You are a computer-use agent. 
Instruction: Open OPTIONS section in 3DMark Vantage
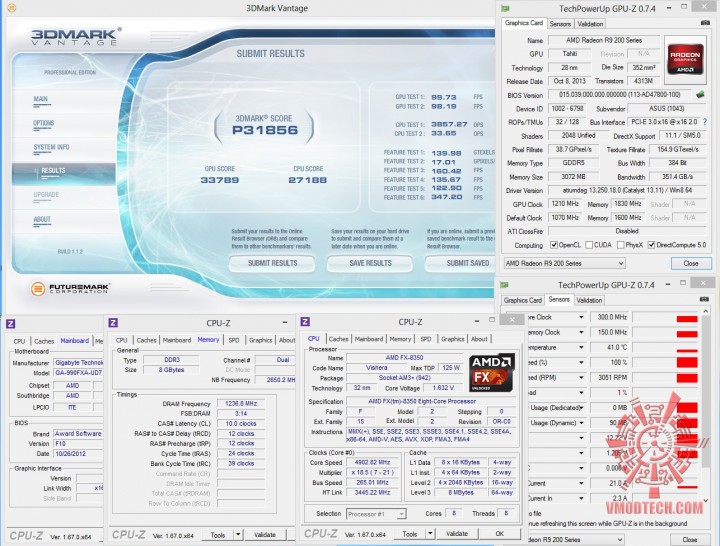(x=44, y=123)
